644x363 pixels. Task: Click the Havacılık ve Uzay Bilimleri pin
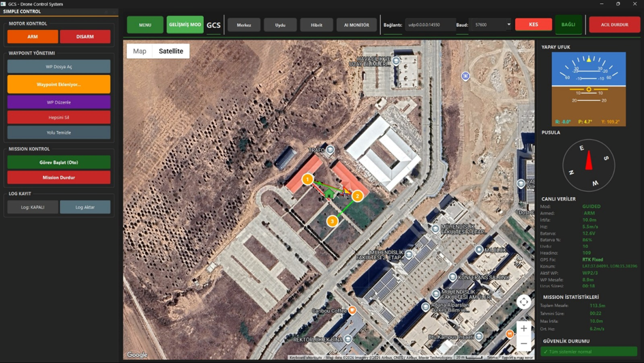pyautogui.click(x=396, y=61)
